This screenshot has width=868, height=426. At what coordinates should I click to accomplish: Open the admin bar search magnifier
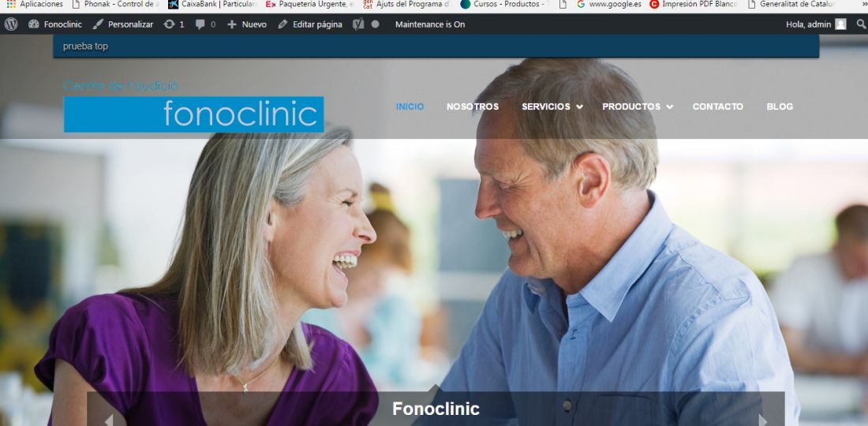tap(862, 24)
